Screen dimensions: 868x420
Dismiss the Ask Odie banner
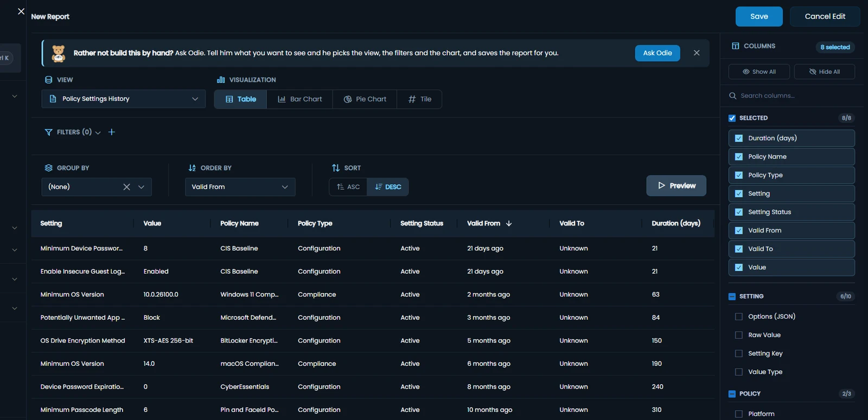coord(697,53)
